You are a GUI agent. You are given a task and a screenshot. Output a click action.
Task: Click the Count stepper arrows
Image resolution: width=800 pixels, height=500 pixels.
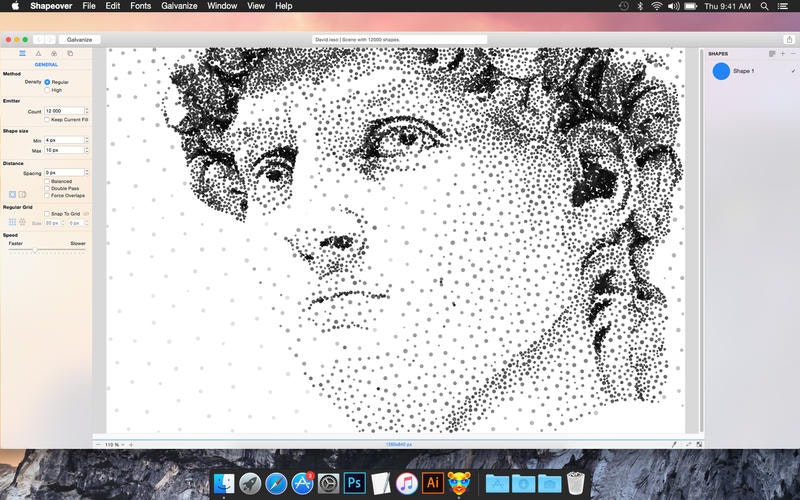(87, 111)
